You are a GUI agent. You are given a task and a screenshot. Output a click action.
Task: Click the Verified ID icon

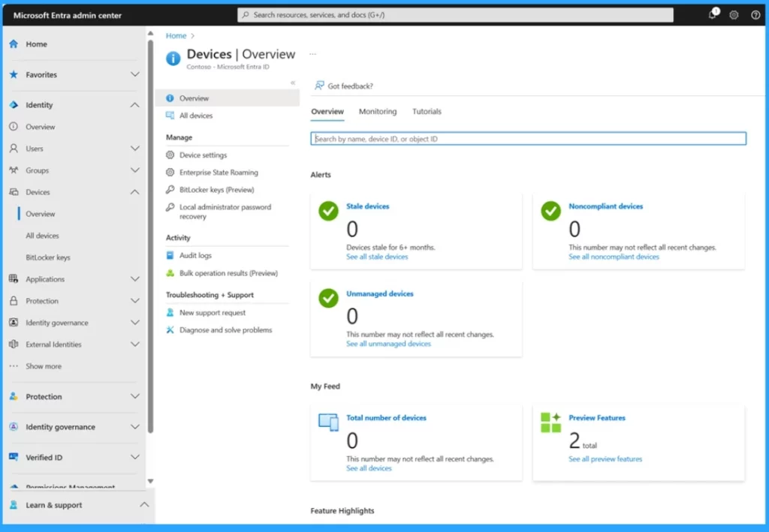14,457
